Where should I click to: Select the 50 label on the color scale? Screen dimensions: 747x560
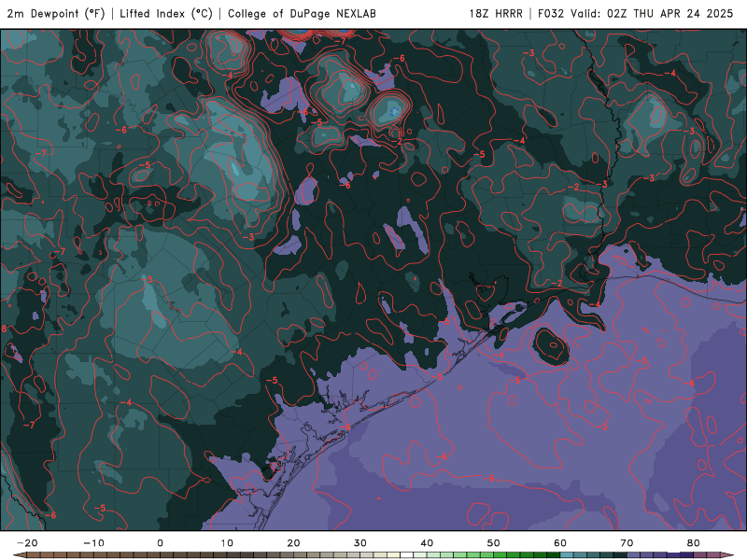(494, 543)
